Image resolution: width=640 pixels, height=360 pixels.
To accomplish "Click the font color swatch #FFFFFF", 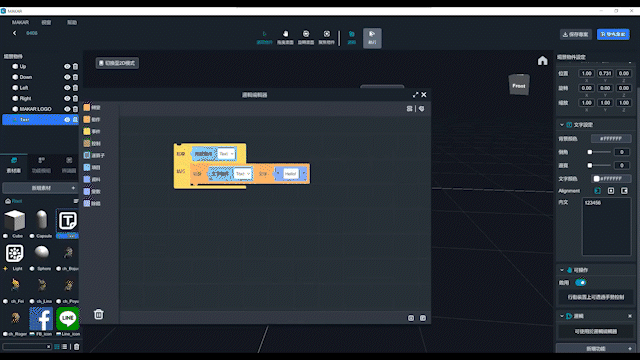I will click(x=611, y=179).
